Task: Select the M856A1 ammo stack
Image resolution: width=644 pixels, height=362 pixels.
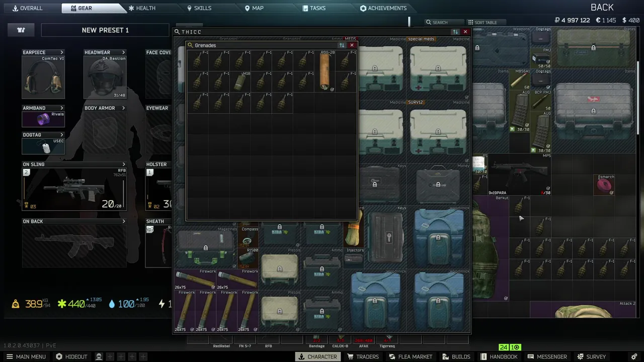Action: [x=520, y=79]
